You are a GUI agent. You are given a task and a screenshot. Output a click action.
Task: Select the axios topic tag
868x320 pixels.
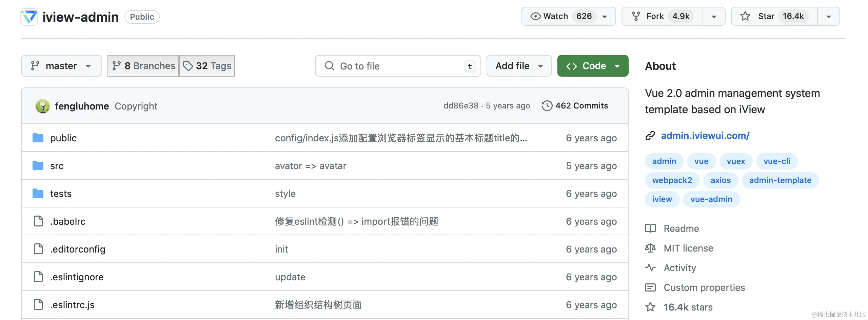click(x=721, y=180)
